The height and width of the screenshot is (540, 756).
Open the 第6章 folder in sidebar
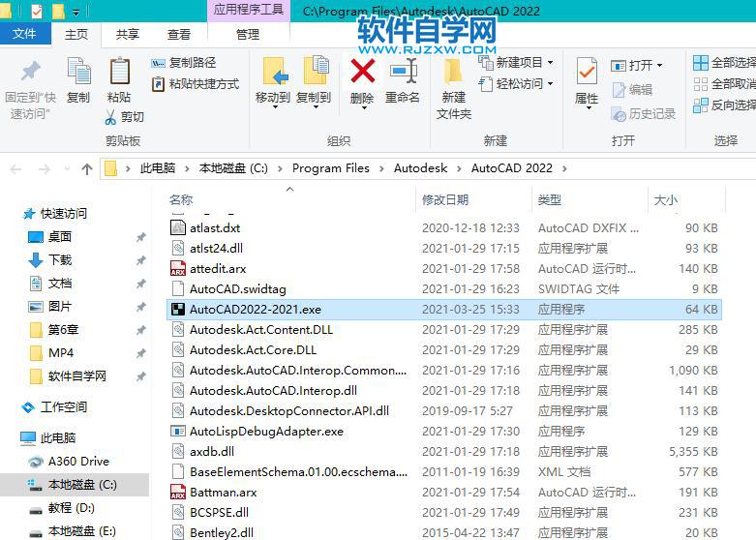(63, 330)
